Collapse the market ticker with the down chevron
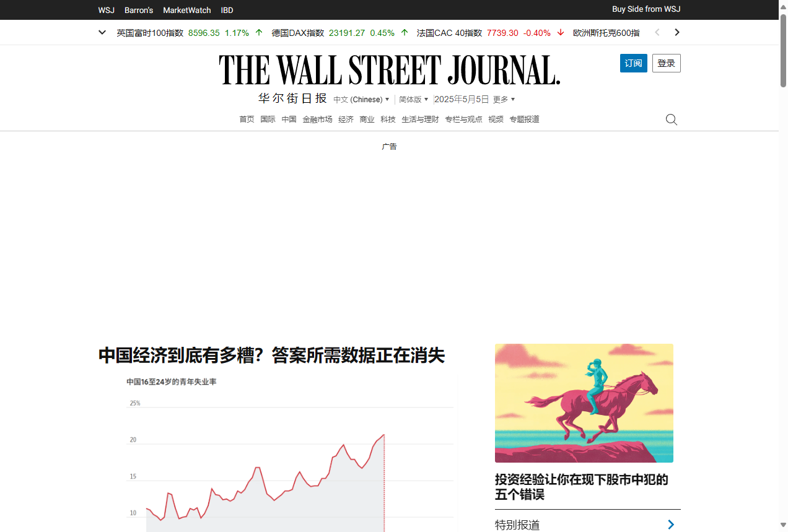The image size is (788, 532). [x=102, y=32]
